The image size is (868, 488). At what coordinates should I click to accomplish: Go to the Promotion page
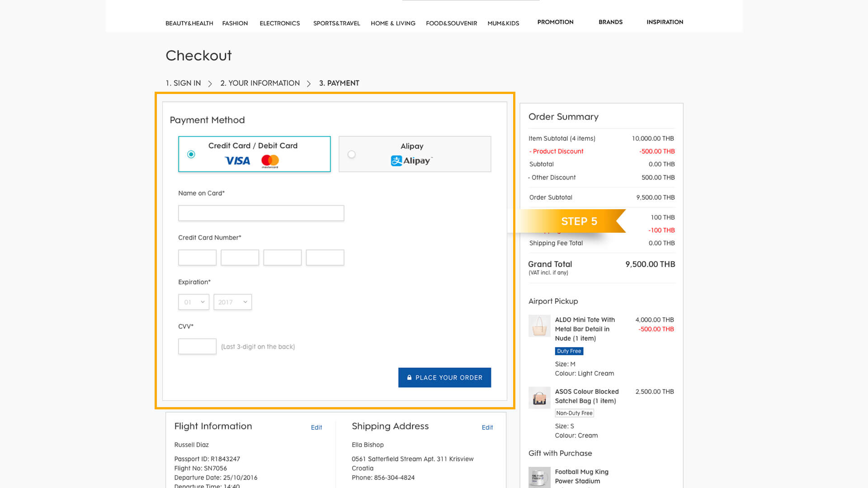(x=555, y=22)
